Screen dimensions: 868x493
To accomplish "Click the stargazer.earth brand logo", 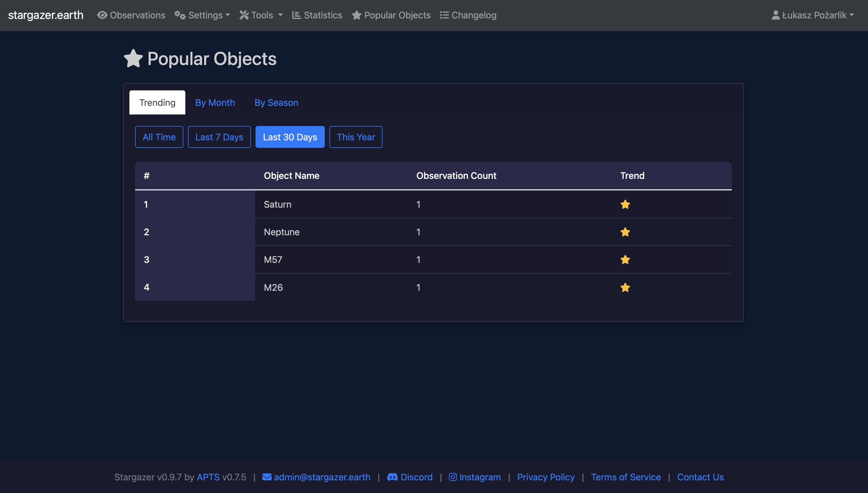I will tap(46, 15).
